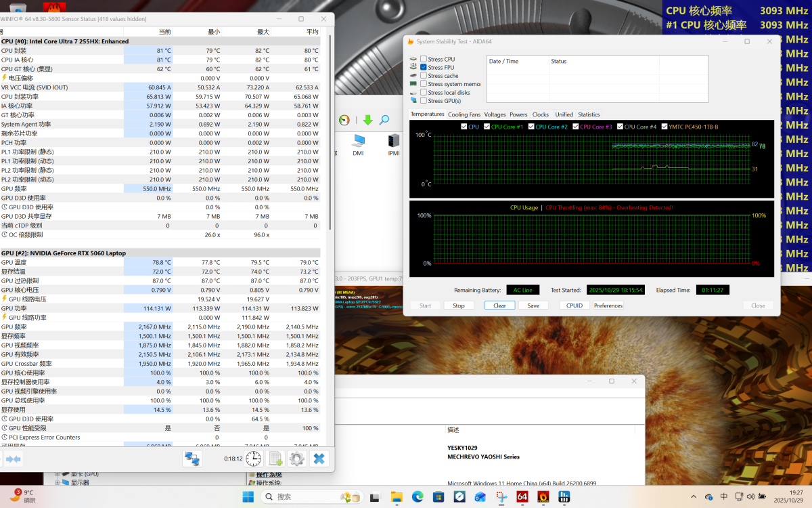Screen dimensions: 812x508
Task: Open Microsoft Edge from the taskbar
Action: point(418,496)
